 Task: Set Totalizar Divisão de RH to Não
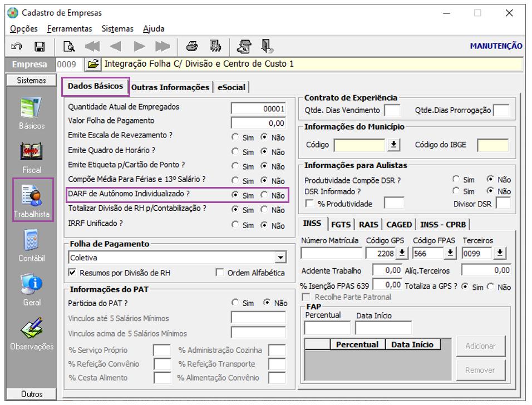pyautogui.click(x=264, y=209)
